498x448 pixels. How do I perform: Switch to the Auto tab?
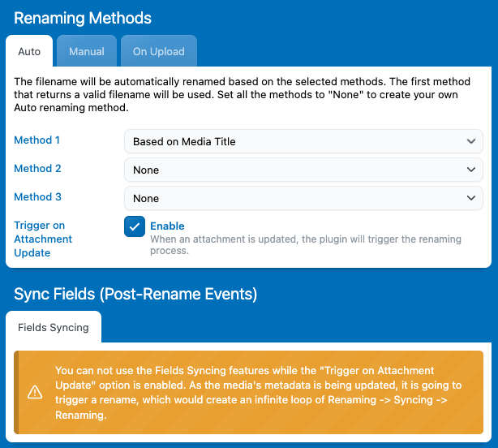tap(29, 51)
